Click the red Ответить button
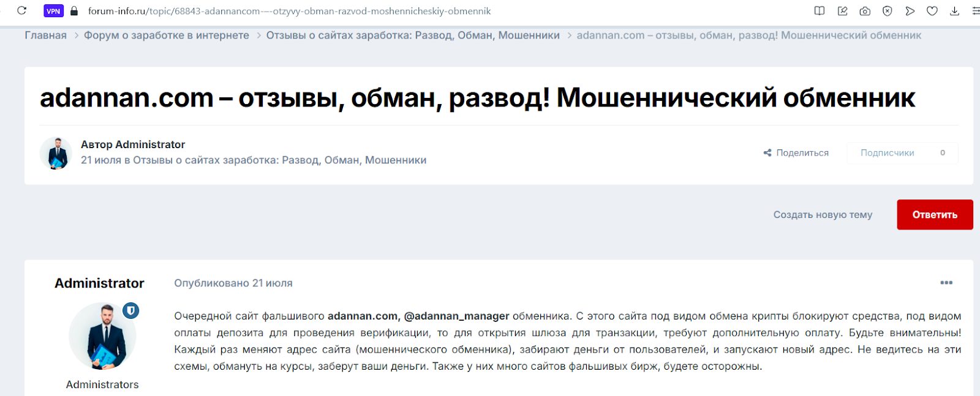The image size is (980, 396). [x=935, y=215]
